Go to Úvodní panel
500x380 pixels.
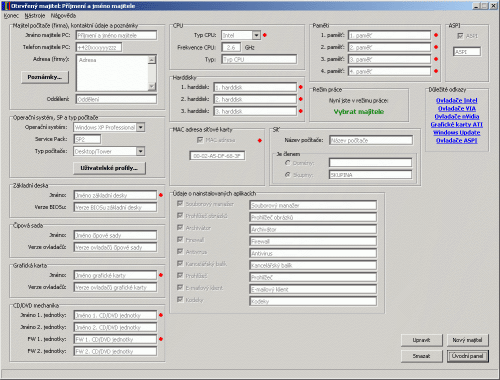467,356
